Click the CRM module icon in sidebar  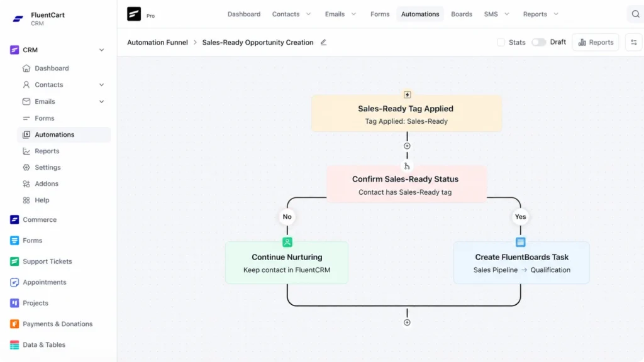tap(14, 50)
